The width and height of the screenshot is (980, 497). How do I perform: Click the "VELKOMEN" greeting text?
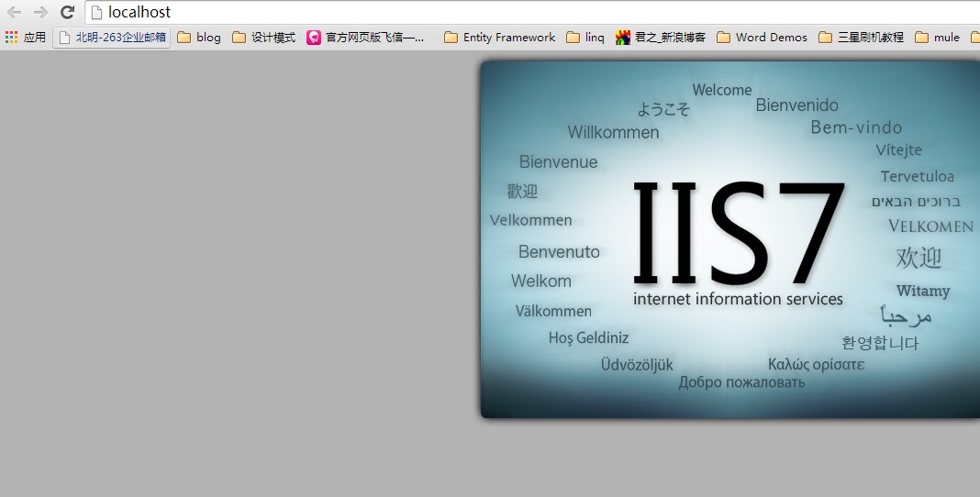coord(930,226)
